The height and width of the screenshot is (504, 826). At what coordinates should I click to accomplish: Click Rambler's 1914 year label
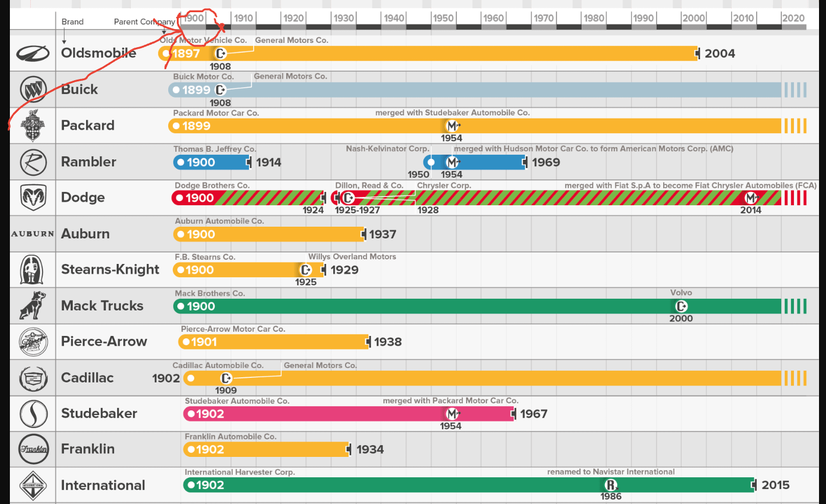(x=269, y=162)
